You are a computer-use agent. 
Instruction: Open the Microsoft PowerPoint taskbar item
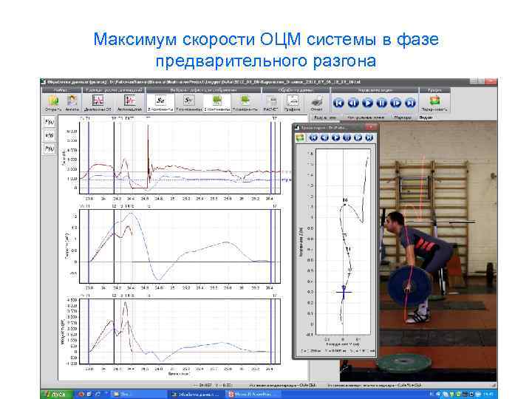[x=253, y=395]
